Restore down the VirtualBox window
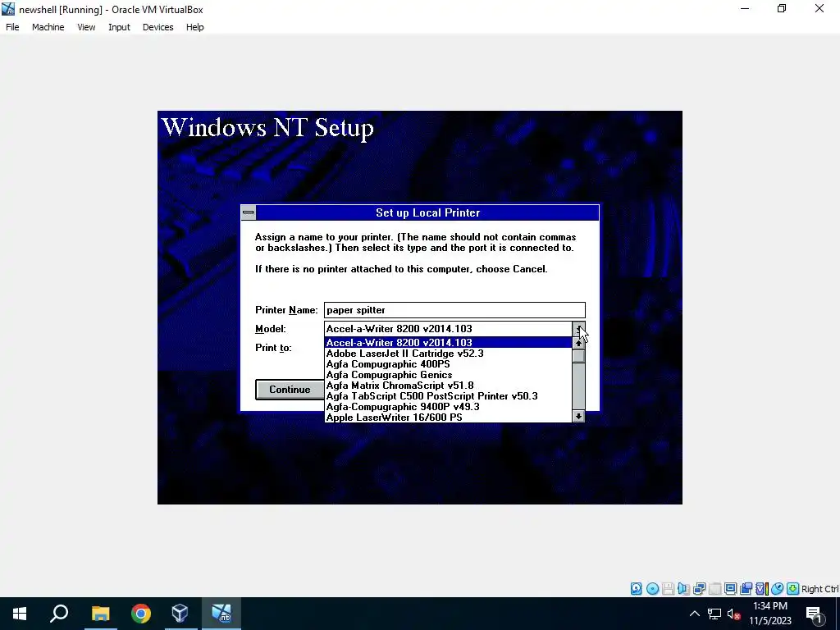 [x=782, y=8]
